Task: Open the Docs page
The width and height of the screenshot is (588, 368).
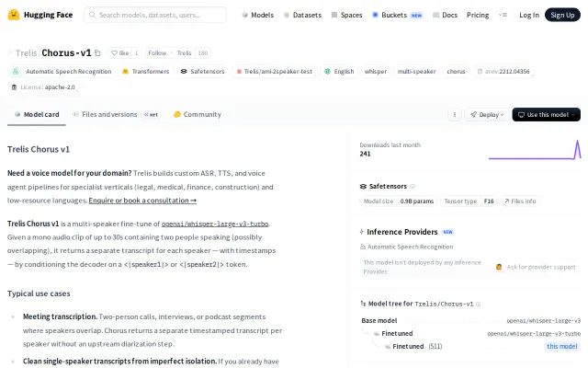Action: [x=445, y=15]
